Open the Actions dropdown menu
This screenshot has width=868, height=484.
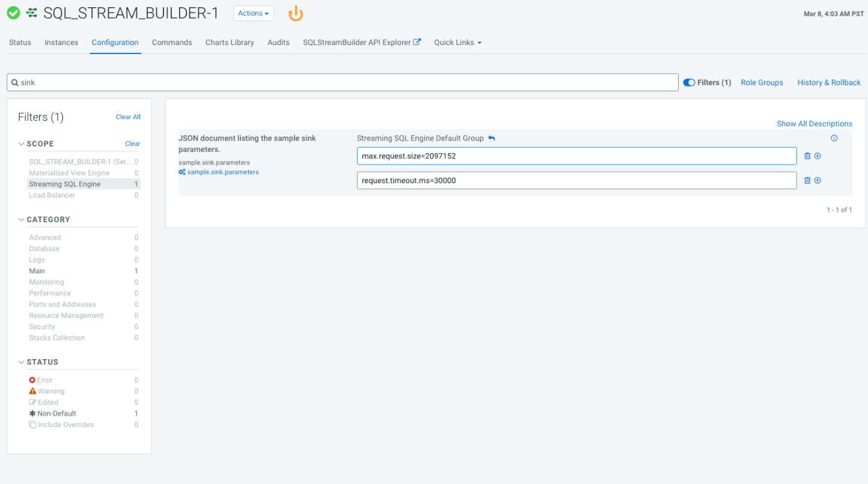pyautogui.click(x=253, y=13)
